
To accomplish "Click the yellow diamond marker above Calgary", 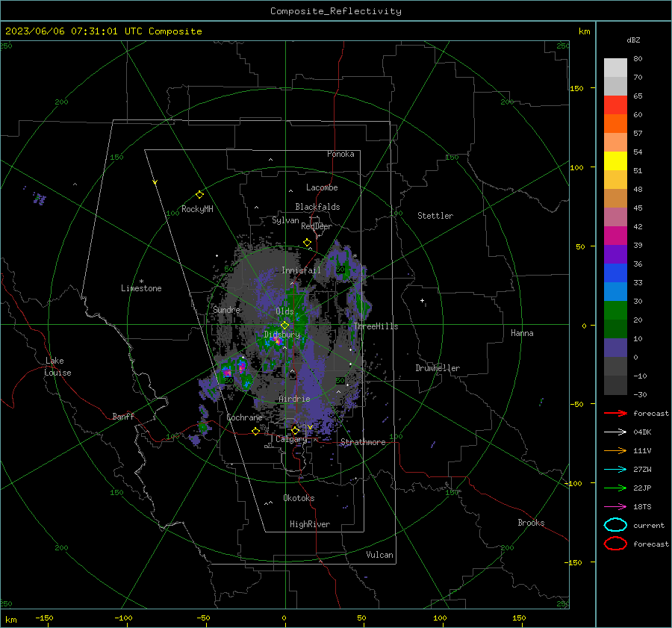I will [x=295, y=430].
